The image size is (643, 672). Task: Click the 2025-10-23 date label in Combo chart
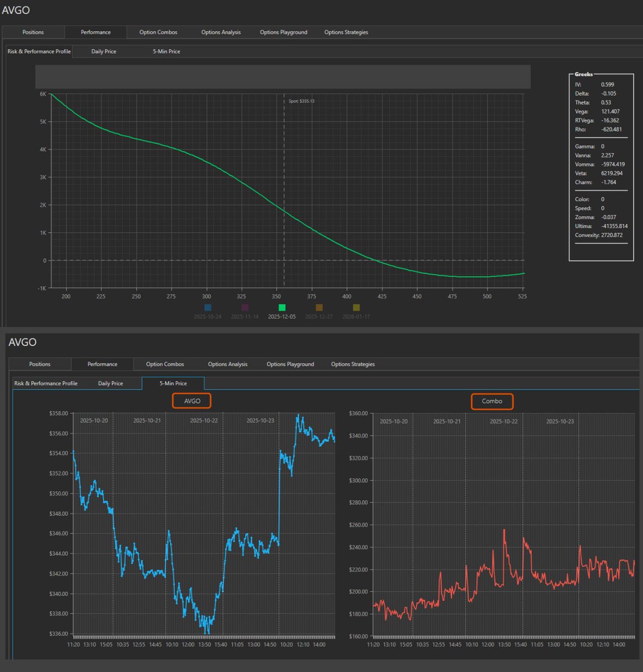pos(560,421)
